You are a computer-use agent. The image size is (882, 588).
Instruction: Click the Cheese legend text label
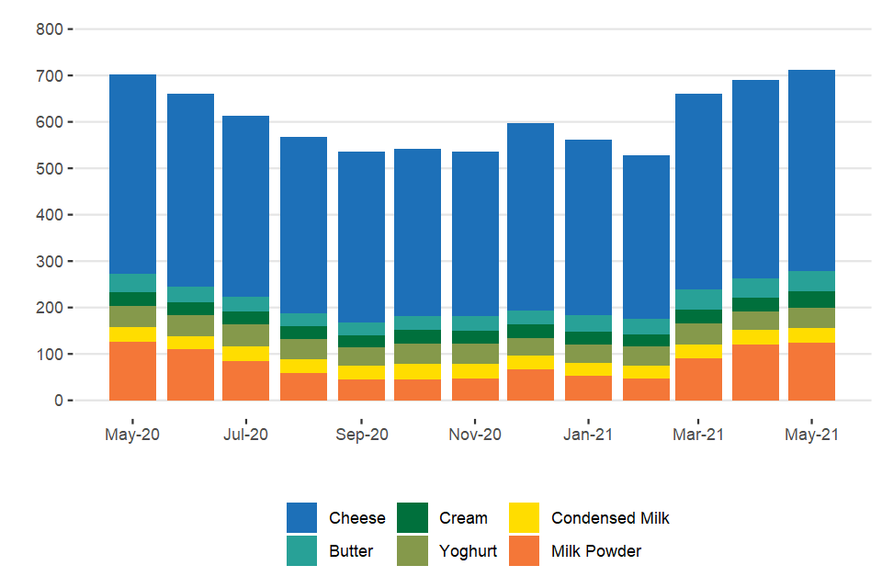tap(357, 518)
